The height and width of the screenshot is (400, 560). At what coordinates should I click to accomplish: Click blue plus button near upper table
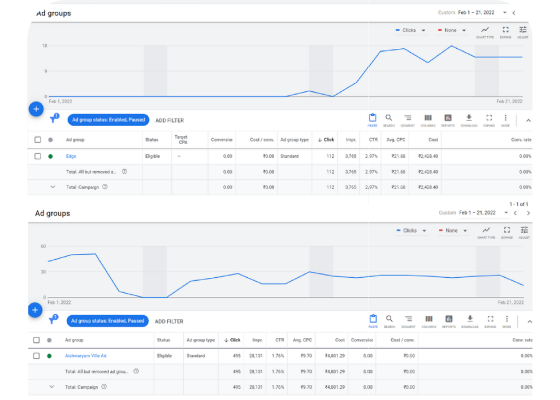[x=36, y=109]
